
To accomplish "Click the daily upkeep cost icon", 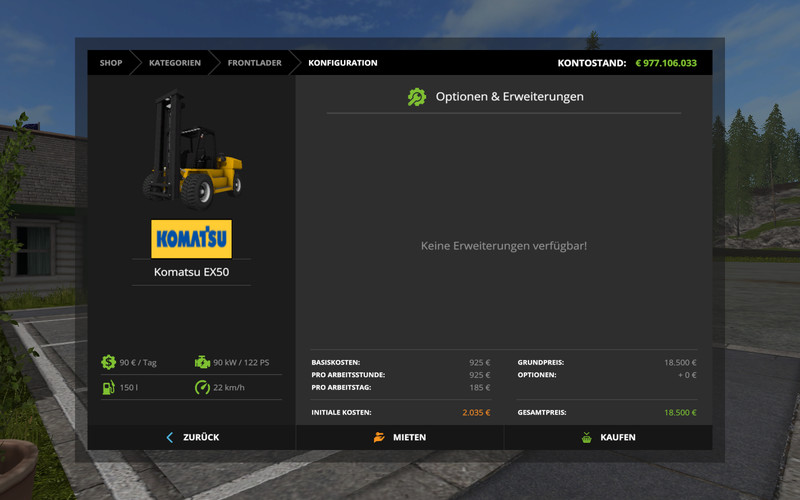I will point(108,362).
